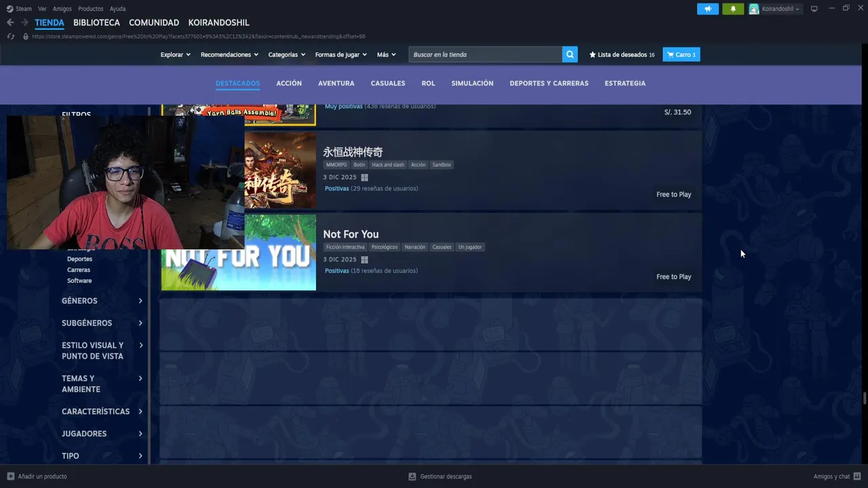Viewport: 868px width, 488px height.
Task: Click the Hack and slash tag
Action: (388, 165)
